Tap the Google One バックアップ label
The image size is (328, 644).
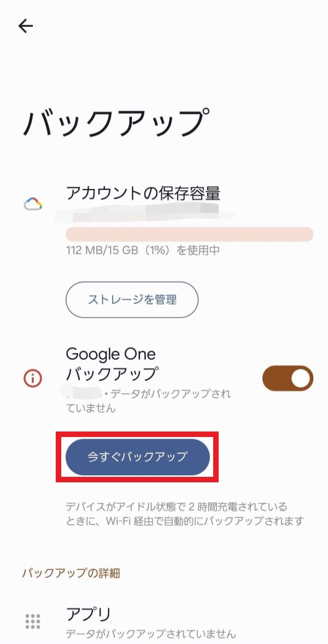point(112,364)
